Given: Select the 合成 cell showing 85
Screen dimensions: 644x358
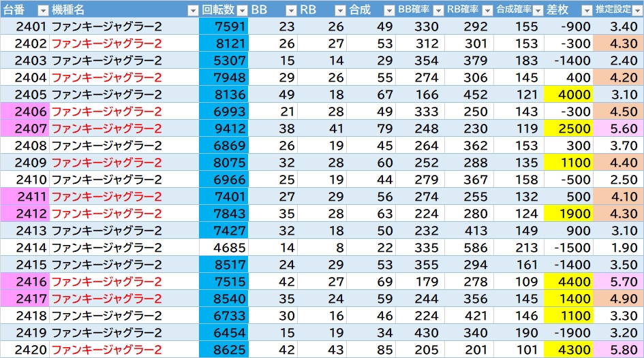Looking at the screenshot, I should pos(371,349).
